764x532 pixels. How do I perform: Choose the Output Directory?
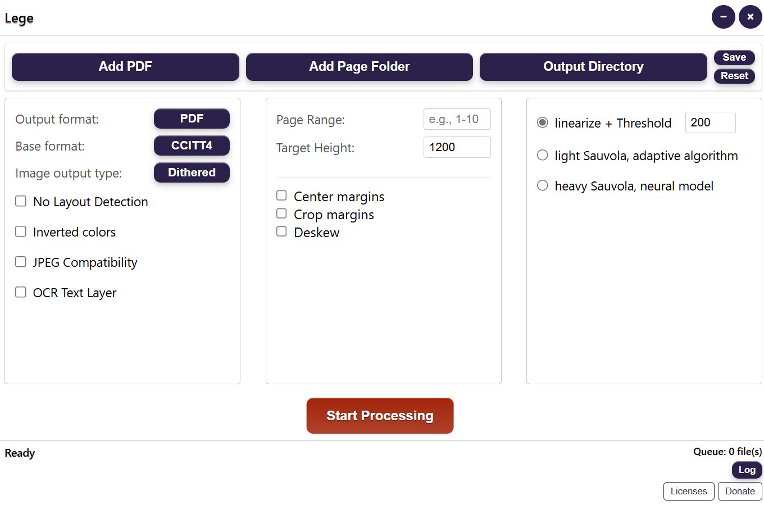[593, 67]
